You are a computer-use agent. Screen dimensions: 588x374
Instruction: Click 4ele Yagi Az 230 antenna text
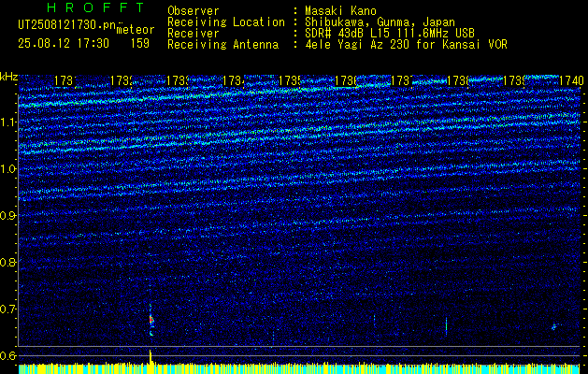coord(406,45)
